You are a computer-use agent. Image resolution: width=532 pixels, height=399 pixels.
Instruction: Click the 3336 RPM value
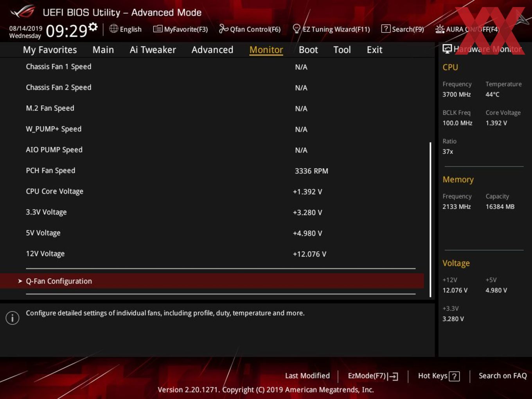click(x=311, y=171)
